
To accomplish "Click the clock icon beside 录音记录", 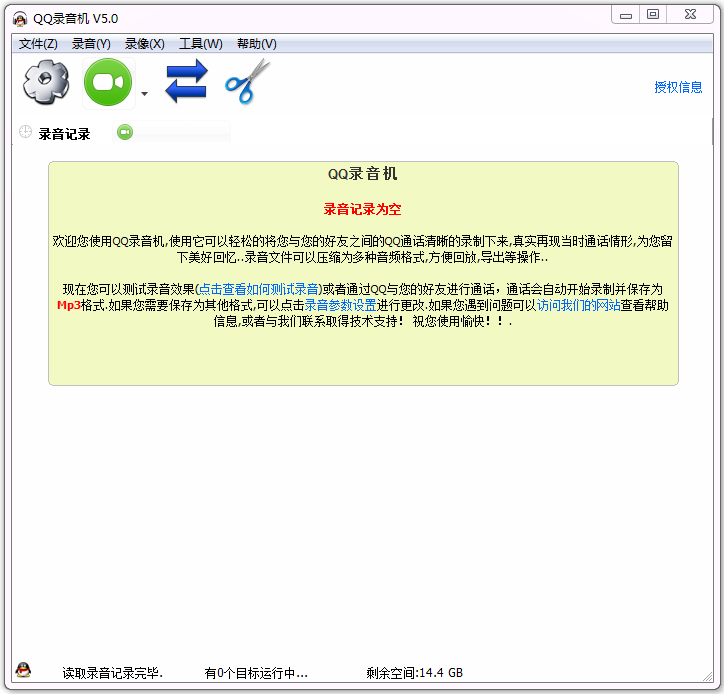I will coord(25,133).
